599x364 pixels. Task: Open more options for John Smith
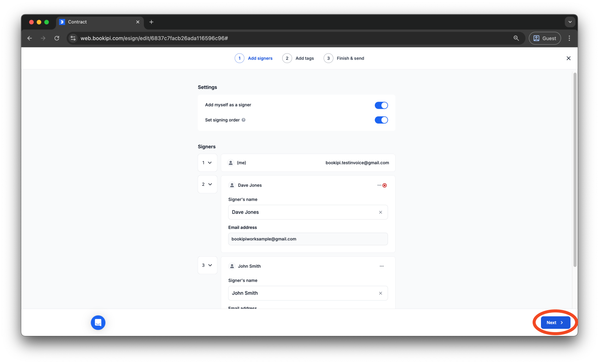382,266
